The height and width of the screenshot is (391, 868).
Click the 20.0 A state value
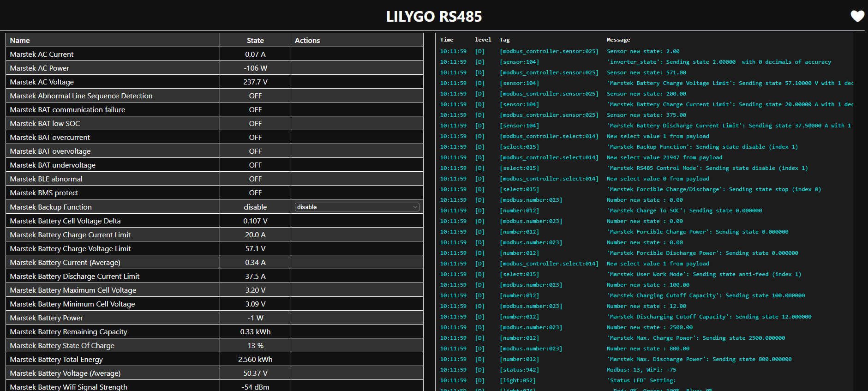(x=255, y=235)
